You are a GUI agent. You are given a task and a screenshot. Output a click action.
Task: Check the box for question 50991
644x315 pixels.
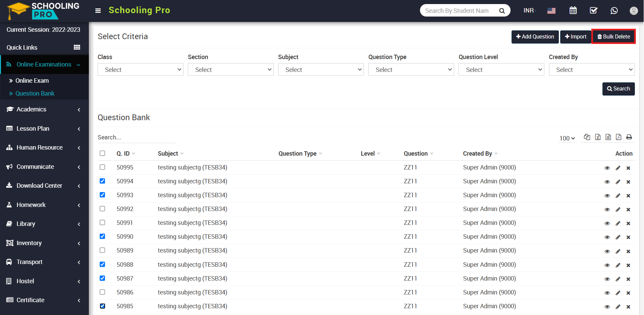coord(102,222)
